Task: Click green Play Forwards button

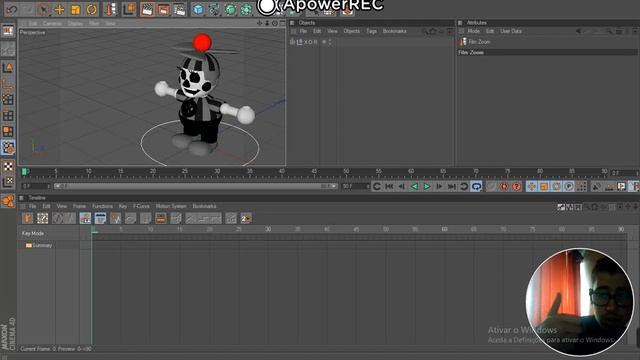Action: [x=427, y=187]
